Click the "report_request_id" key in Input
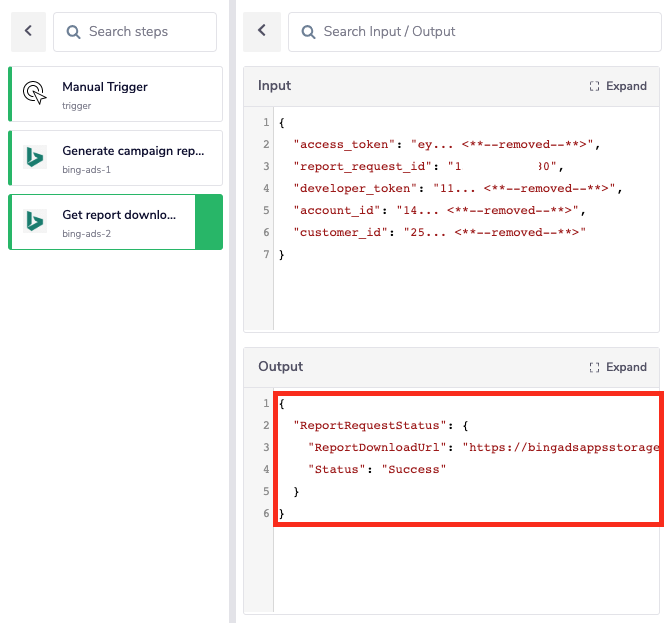The image size is (666, 623). [x=363, y=166]
